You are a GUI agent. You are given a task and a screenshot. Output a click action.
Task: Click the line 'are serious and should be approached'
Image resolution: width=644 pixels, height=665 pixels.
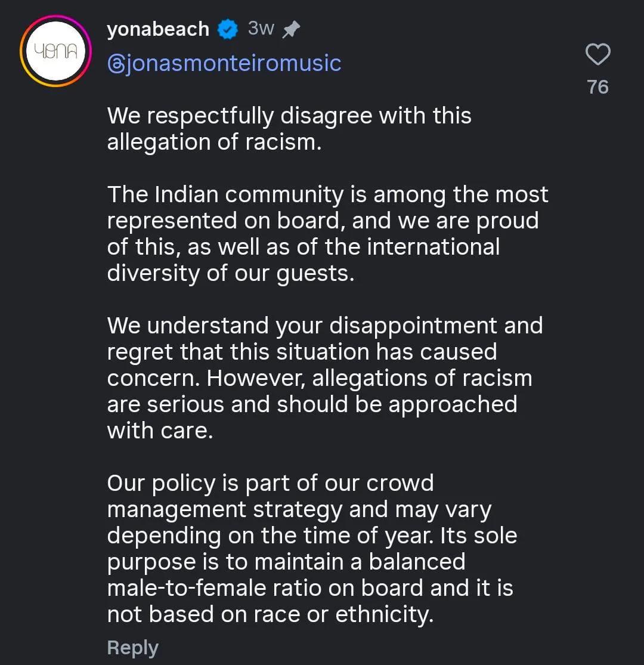pyautogui.click(x=312, y=404)
